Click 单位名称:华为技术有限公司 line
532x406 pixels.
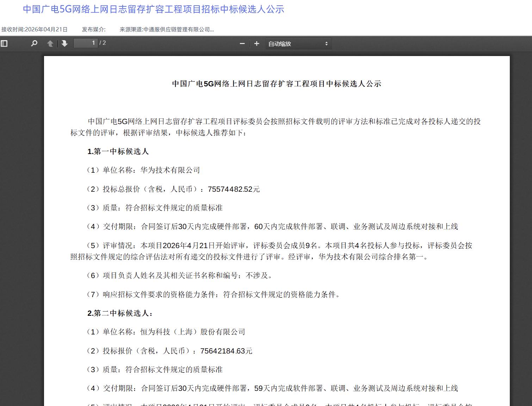coord(143,170)
